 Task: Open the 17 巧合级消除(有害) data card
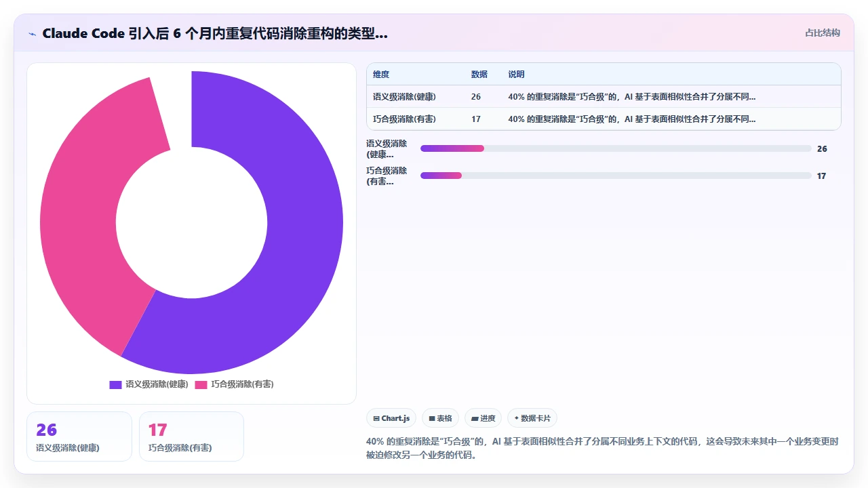tap(191, 436)
